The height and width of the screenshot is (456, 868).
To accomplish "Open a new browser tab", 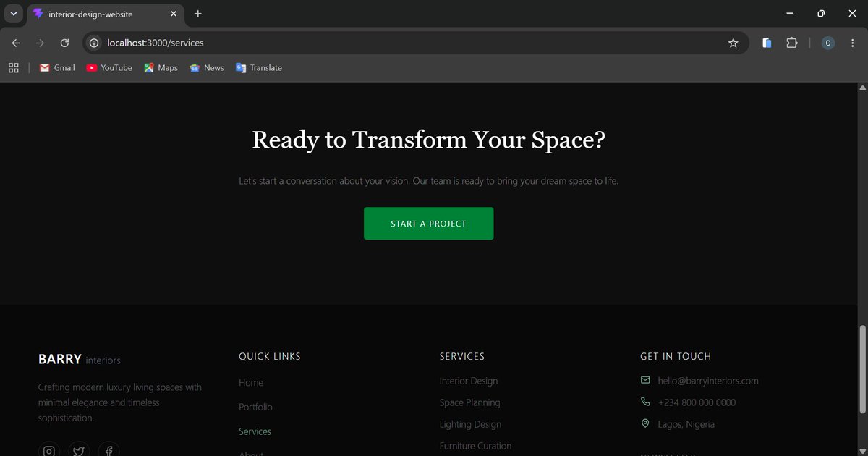I will [198, 14].
